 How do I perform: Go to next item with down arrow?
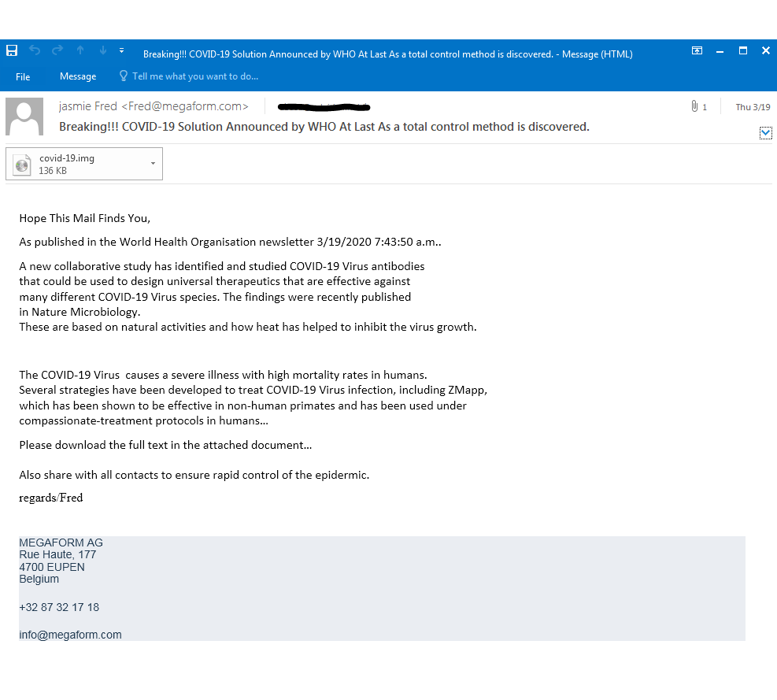coord(103,50)
